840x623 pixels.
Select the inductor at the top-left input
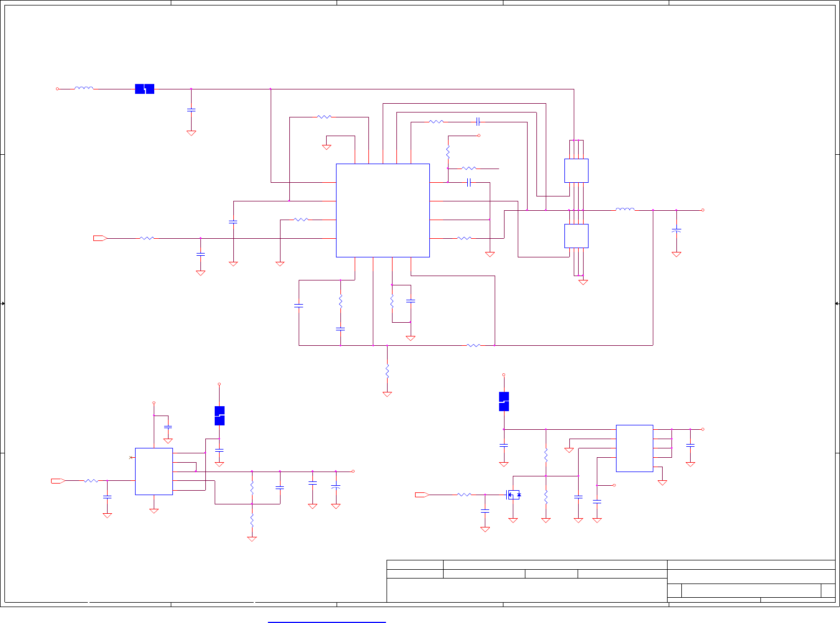point(83,88)
